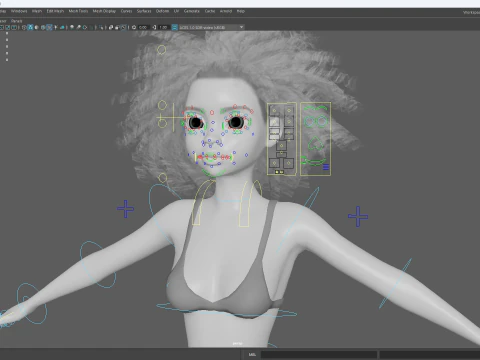The height and width of the screenshot is (360, 480).
Task: Open the Mesh Tools menu
Action: point(78,11)
